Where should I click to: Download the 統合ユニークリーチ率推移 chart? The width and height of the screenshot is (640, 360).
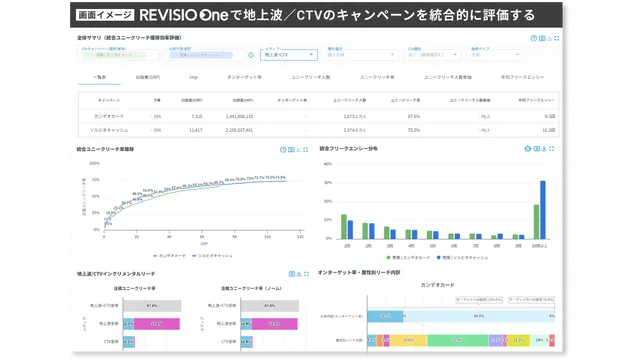tap(298, 150)
